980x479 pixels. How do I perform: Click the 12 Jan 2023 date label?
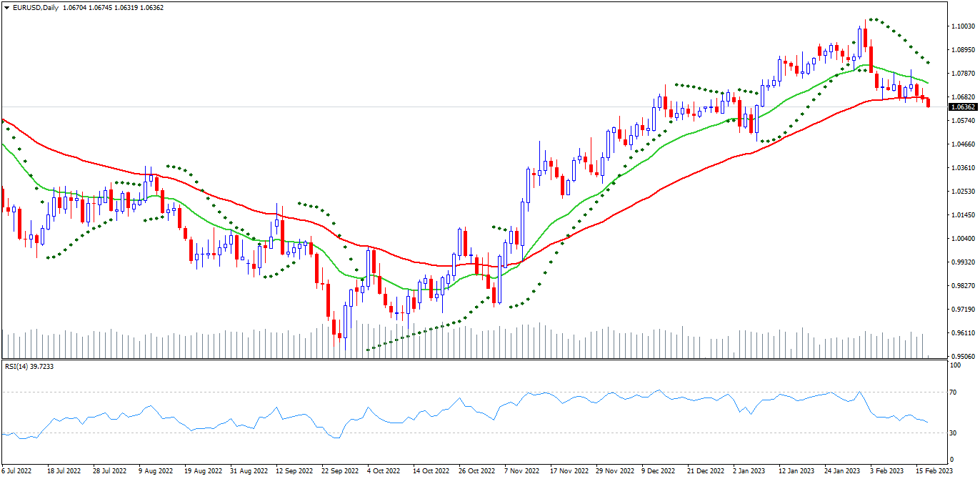click(x=796, y=472)
